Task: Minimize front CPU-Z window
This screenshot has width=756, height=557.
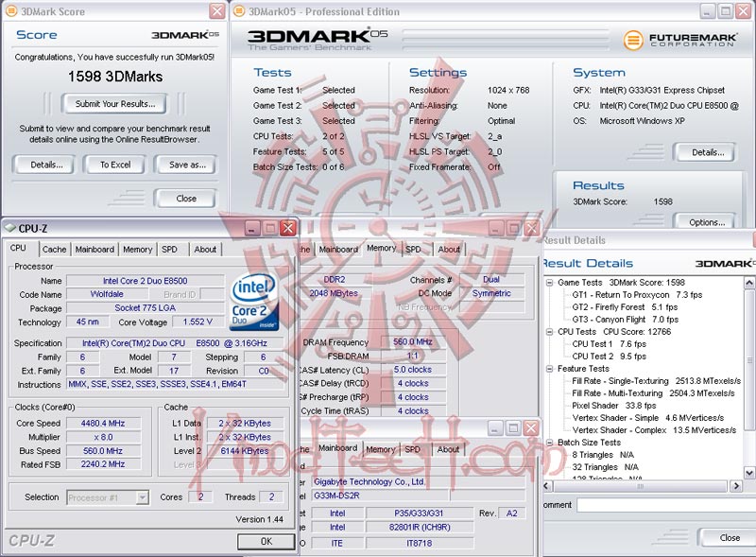Action: click(x=252, y=228)
